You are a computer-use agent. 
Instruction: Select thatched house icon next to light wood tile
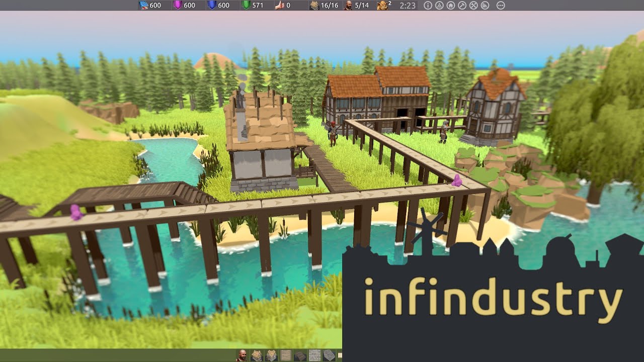(x=271, y=355)
